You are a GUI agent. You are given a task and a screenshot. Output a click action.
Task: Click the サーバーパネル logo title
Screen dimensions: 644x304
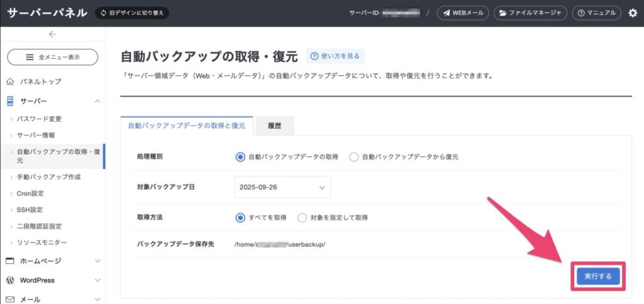(x=47, y=13)
